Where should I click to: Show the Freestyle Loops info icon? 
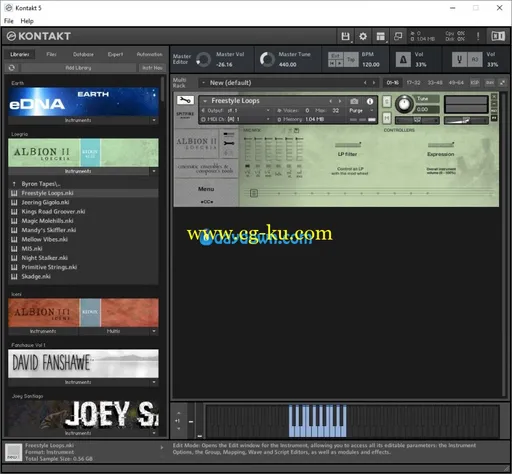pyautogui.click(x=370, y=101)
